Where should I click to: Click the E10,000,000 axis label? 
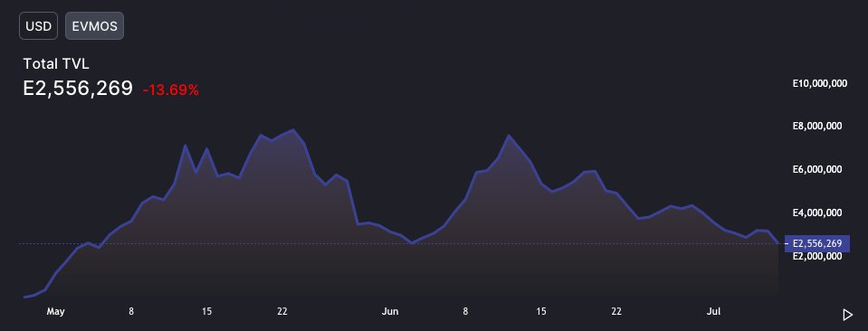[x=820, y=83]
